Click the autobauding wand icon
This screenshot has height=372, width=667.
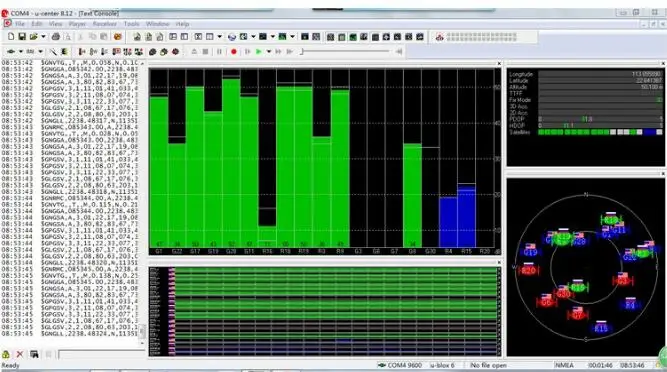(53, 51)
